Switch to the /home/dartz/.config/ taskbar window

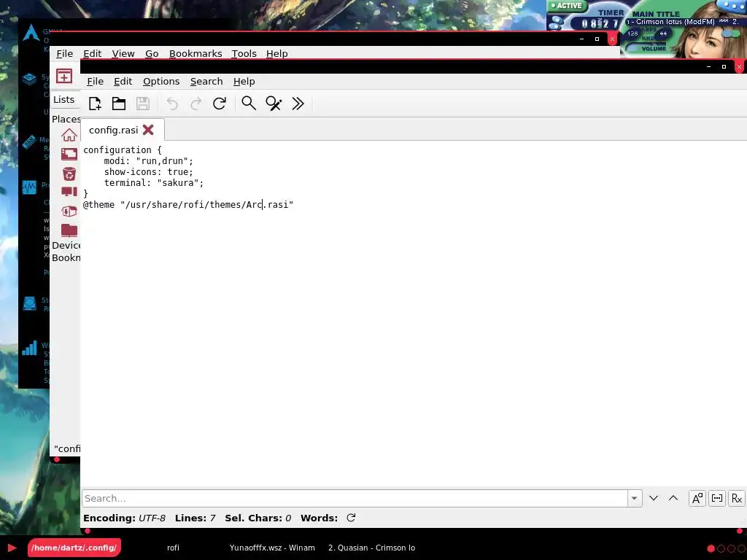74,548
